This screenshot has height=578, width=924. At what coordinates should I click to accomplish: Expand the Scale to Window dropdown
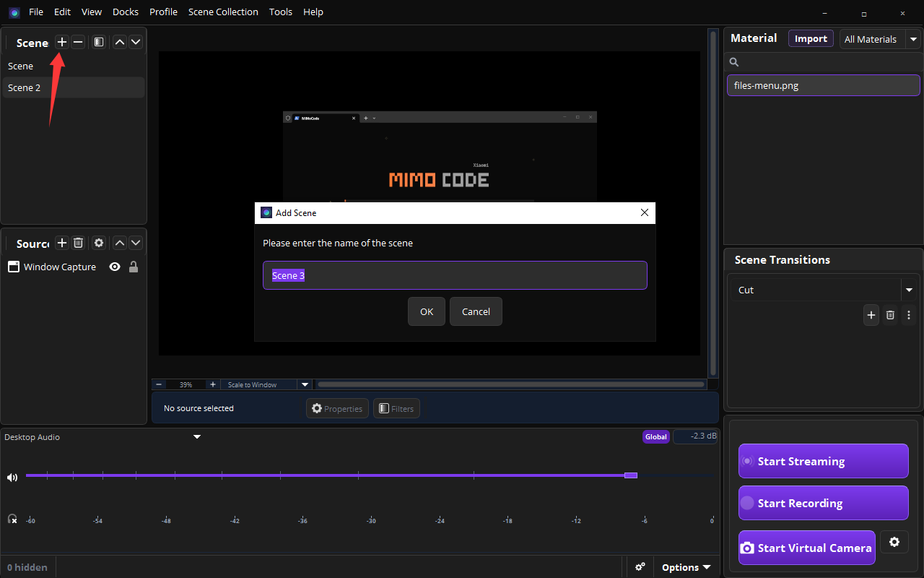pyautogui.click(x=305, y=384)
